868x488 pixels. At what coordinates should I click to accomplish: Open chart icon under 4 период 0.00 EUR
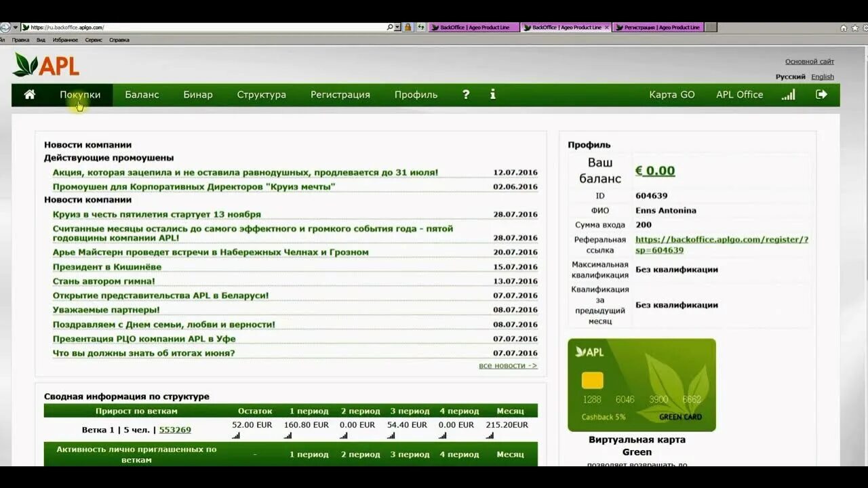(443, 436)
